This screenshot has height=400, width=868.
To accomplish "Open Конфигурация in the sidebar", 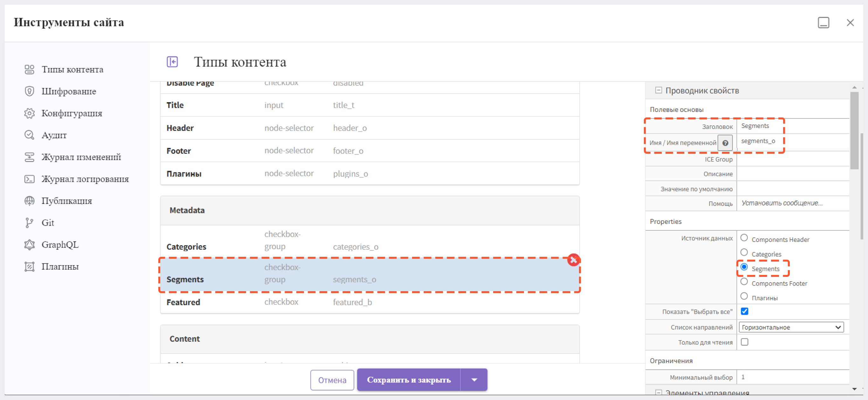I will coord(72,113).
